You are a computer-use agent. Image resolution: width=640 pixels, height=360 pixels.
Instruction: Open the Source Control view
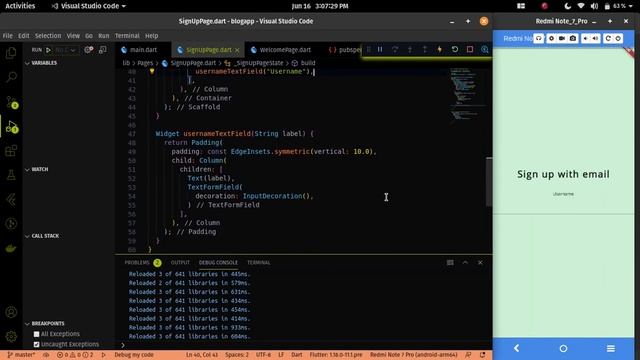[11, 102]
